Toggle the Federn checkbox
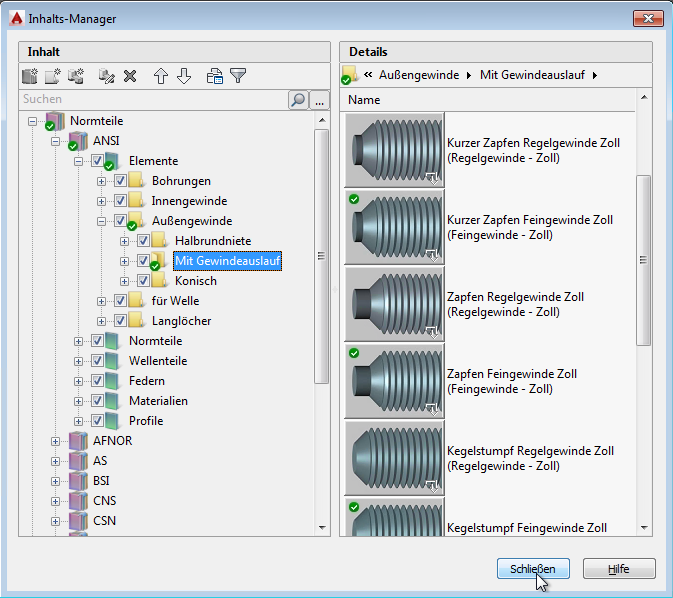 [x=97, y=380]
